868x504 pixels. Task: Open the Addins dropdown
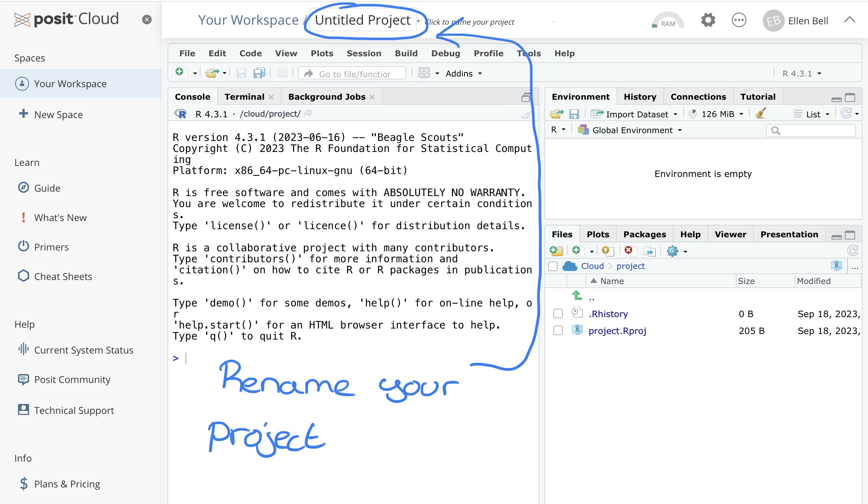[x=463, y=73]
